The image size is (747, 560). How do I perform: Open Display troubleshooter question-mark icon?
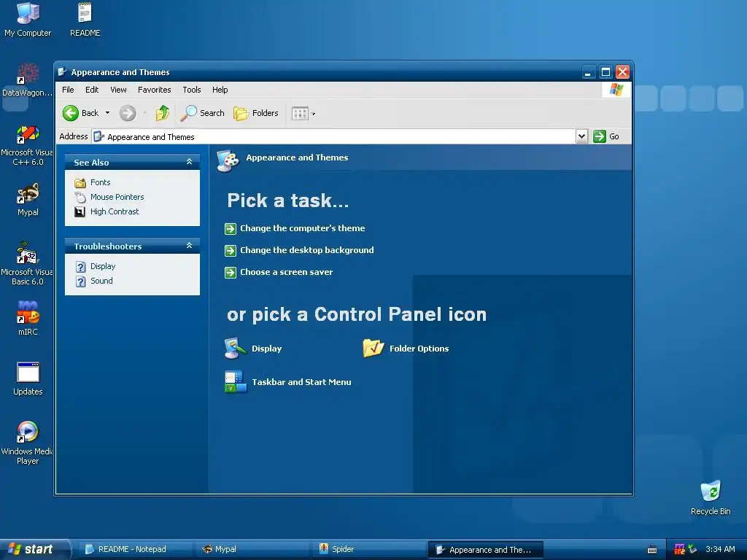click(80, 267)
